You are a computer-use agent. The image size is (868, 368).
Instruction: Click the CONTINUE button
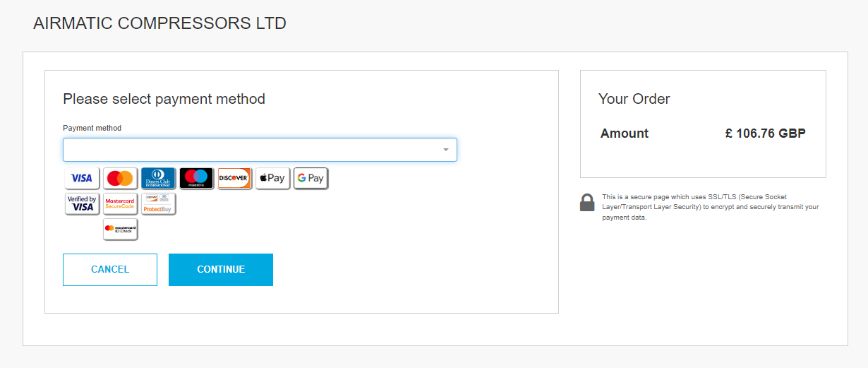tap(221, 270)
